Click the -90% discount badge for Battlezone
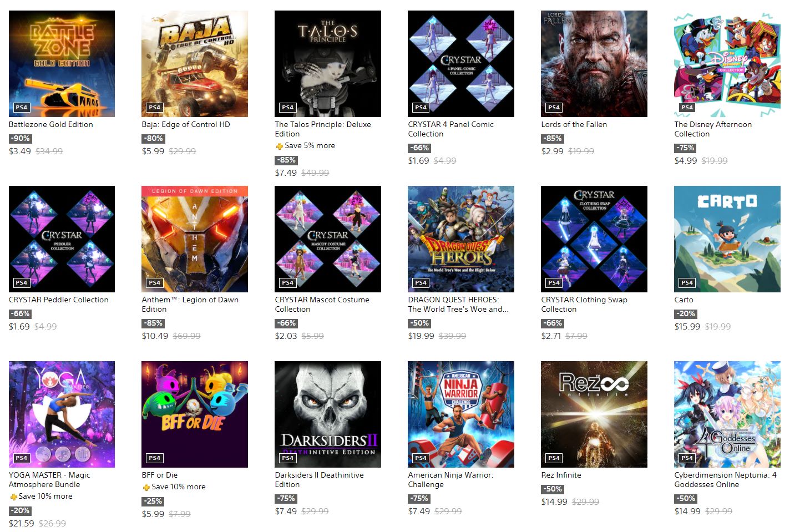This screenshot has height=532, width=805. click(21, 139)
